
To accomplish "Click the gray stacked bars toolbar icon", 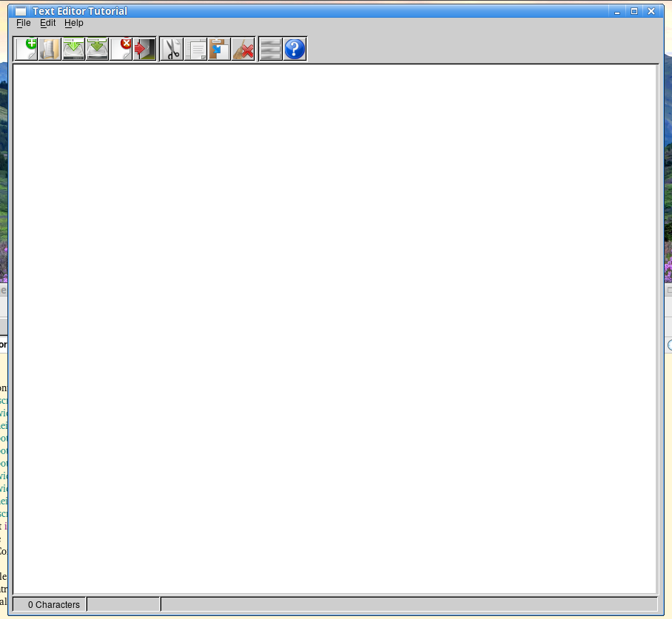I will 271,50.
